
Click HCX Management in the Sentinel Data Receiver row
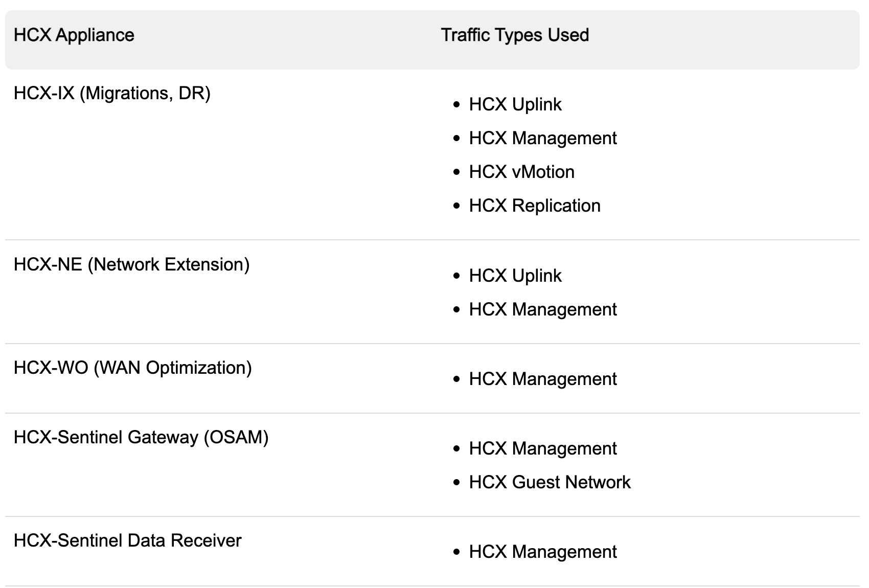click(542, 552)
